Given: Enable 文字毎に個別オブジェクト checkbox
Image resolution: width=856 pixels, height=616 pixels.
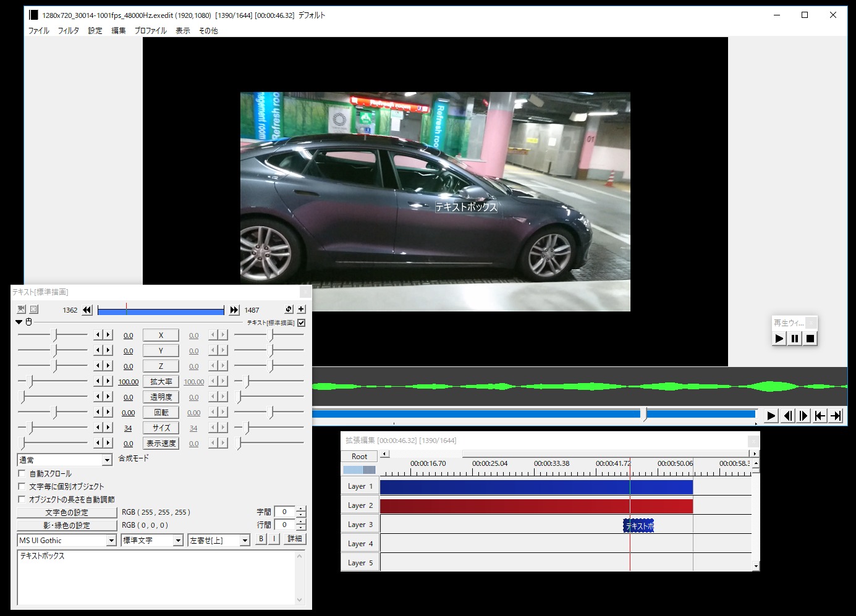Looking at the screenshot, I should tap(22, 486).
